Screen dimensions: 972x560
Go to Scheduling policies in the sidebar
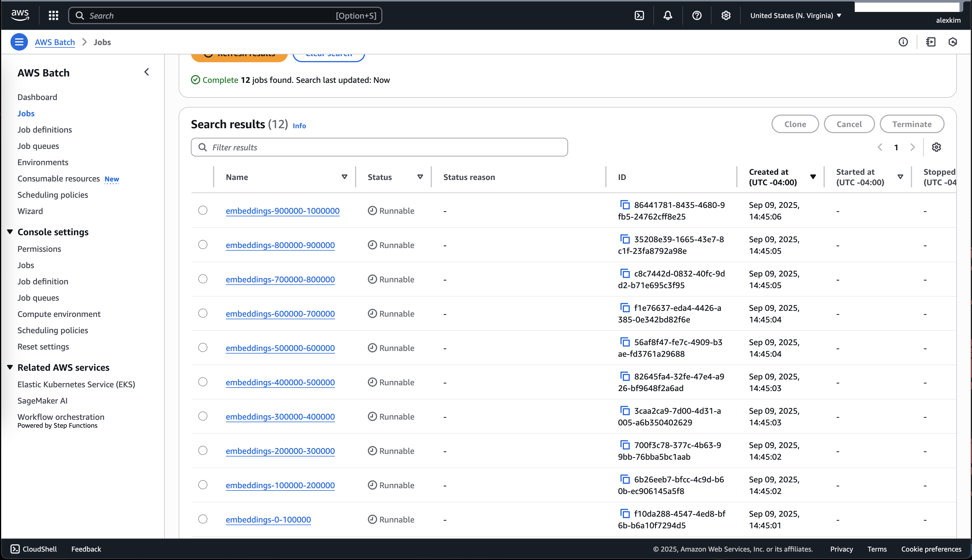click(x=53, y=195)
